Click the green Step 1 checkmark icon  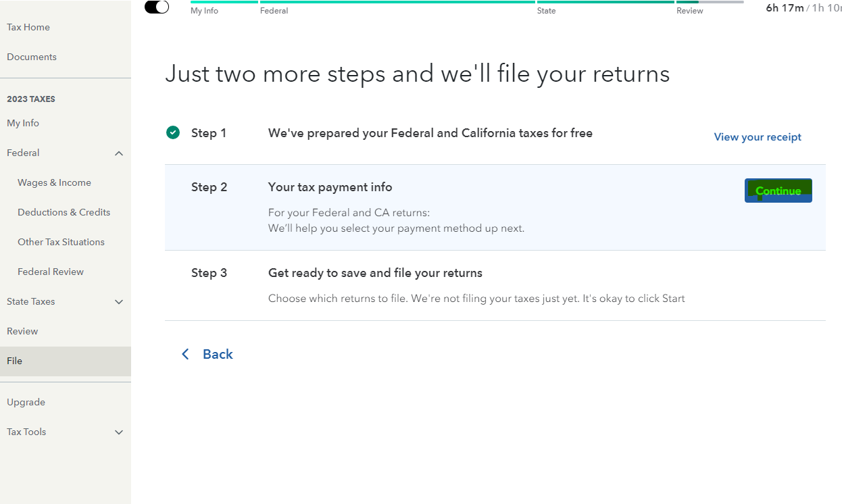[x=173, y=132]
